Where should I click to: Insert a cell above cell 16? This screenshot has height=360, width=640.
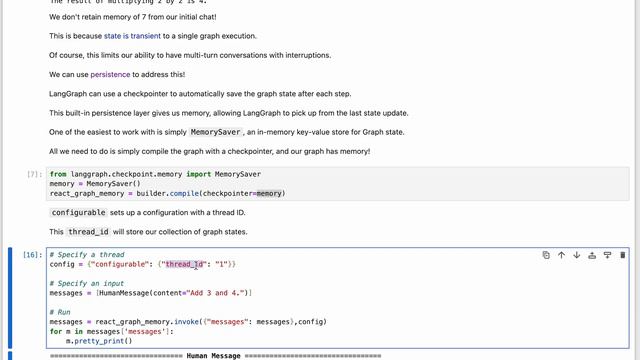[x=592, y=255]
